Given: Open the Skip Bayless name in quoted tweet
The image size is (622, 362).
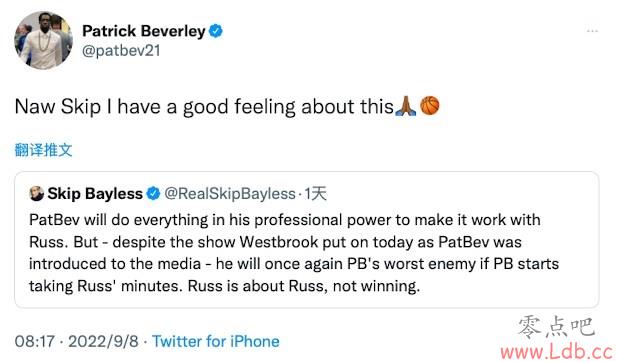Looking at the screenshot, I should (95, 194).
